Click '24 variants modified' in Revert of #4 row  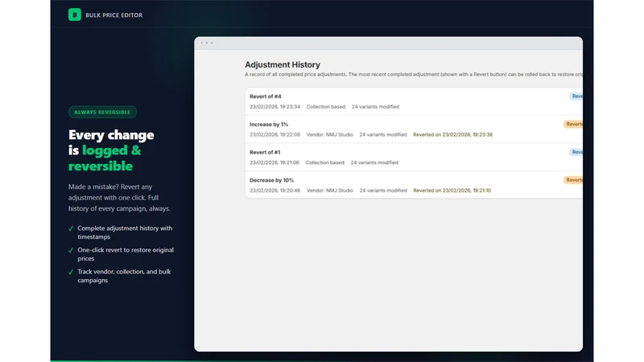[x=375, y=107]
